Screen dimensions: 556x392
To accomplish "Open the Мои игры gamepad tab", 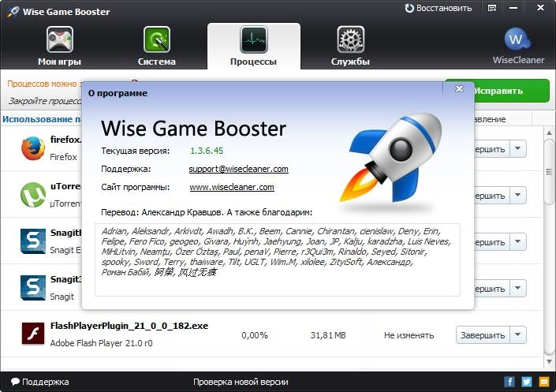I will coord(60,46).
